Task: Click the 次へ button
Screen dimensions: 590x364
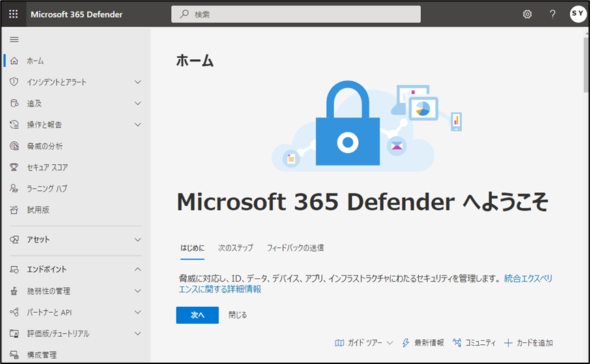Action: point(197,315)
